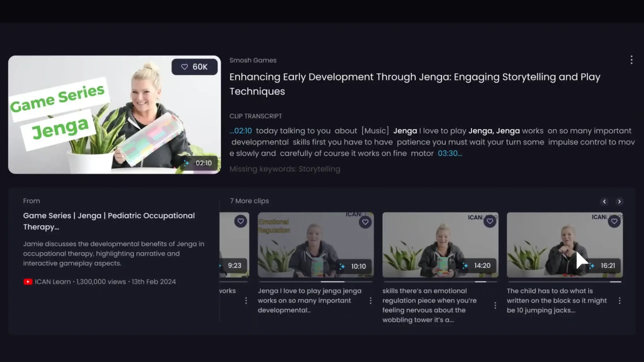
Task: Show next clips with right chevron
Action: (619, 201)
